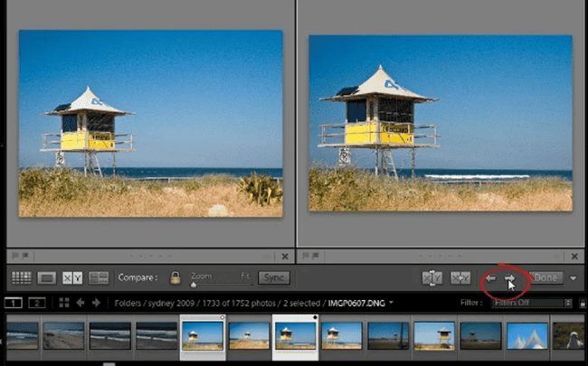This screenshot has width=588, height=366.
Task: Click the Swap images icon
Action: [x=432, y=278]
